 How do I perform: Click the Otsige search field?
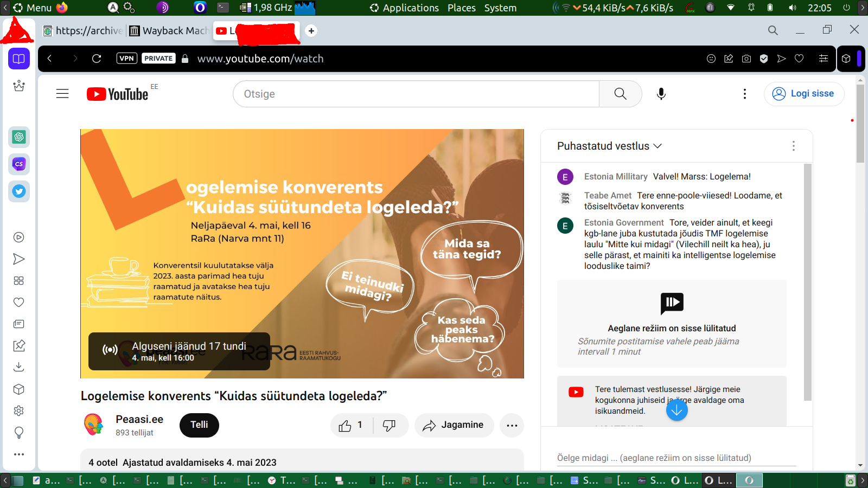tap(416, 94)
